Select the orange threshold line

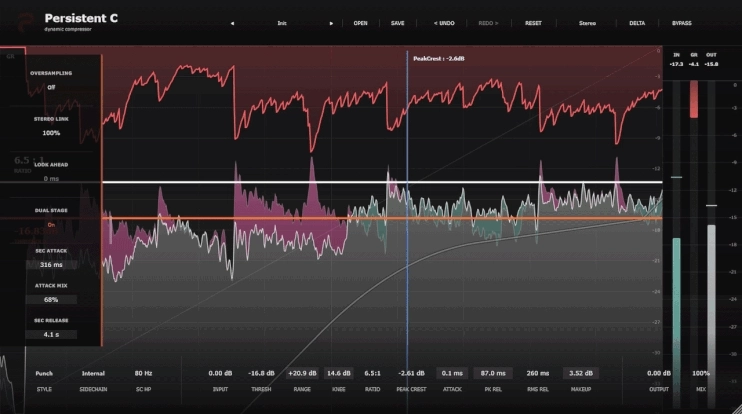click(x=382, y=218)
